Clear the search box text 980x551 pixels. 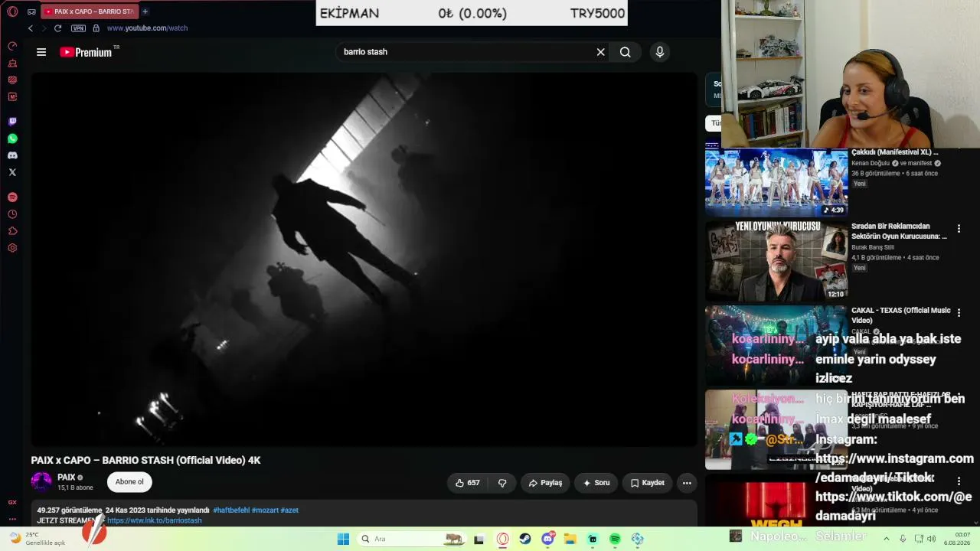coord(601,52)
